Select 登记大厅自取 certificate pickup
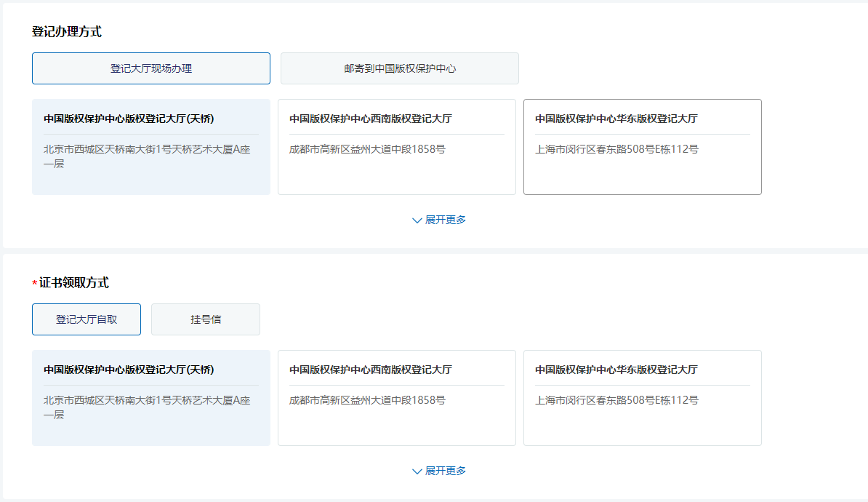The image size is (868, 502). pyautogui.click(x=87, y=319)
